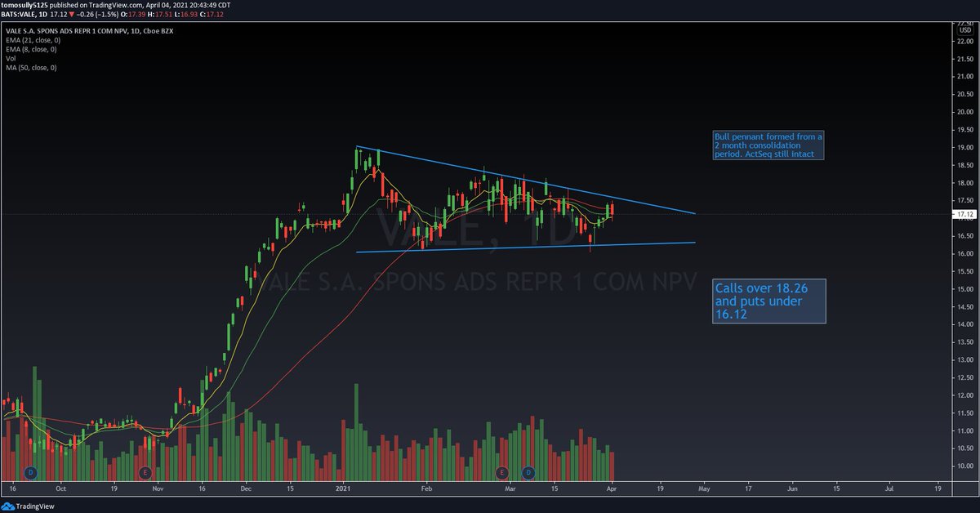Viewport: 980px width, 513px height.
Task: Open the dividend marker after Mar
Action: click(x=528, y=472)
